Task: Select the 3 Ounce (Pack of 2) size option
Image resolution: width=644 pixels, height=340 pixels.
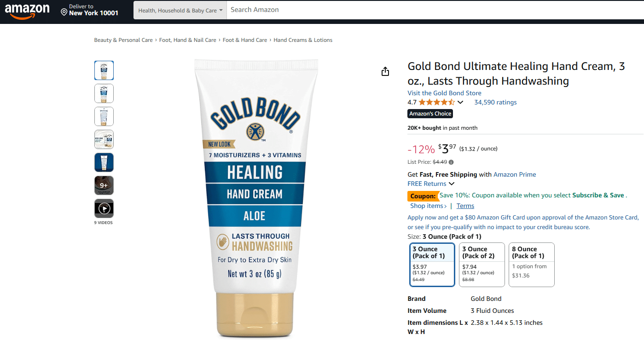Action: pyautogui.click(x=482, y=265)
